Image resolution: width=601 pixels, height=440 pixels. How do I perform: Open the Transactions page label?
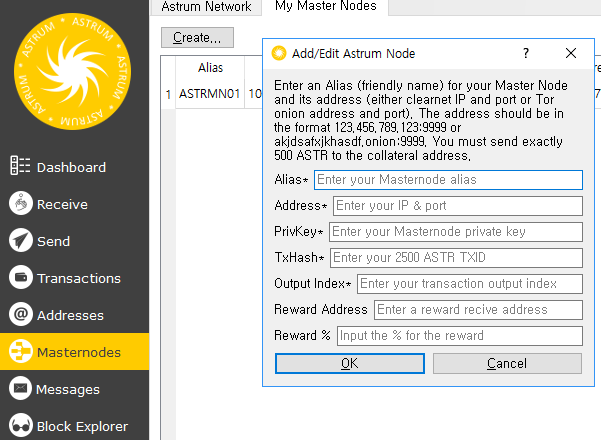pyautogui.click(x=79, y=278)
